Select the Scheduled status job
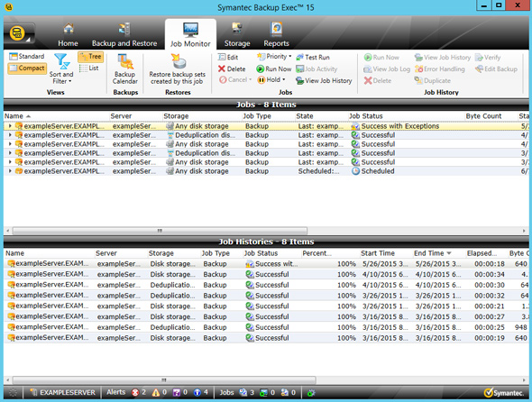 pos(266,171)
